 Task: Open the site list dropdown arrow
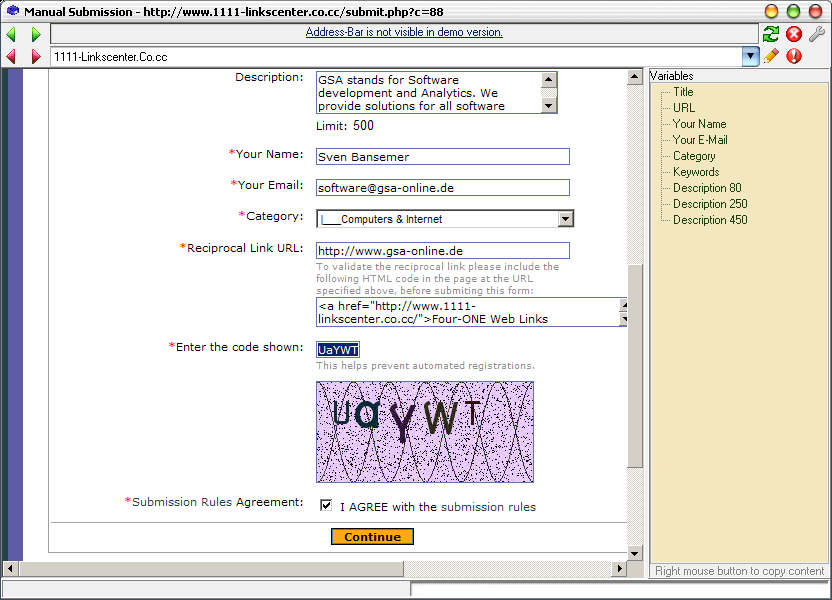tap(750, 56)
